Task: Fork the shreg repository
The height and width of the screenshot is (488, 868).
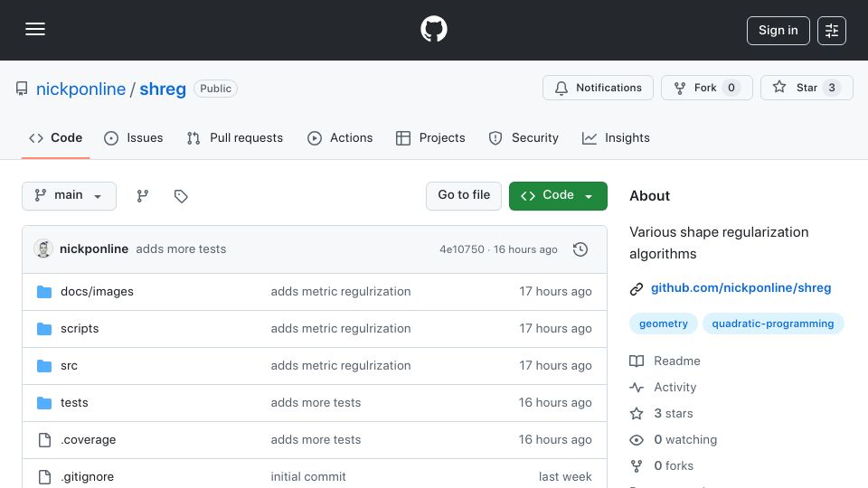Action: point(706,88)
